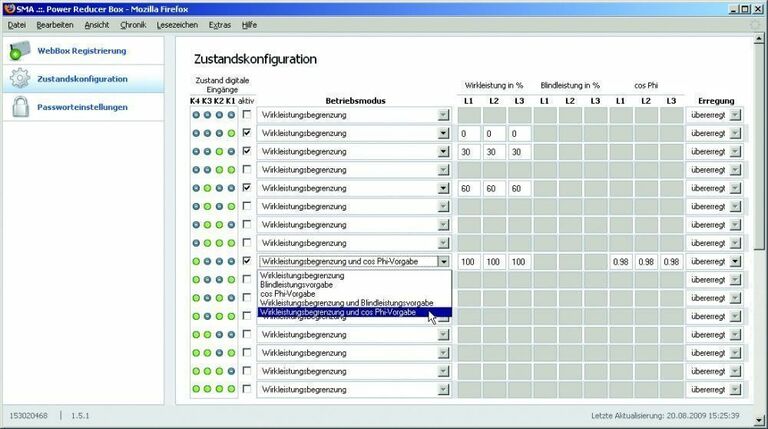Open Erregung dropdown in the first row

(736, 115)
